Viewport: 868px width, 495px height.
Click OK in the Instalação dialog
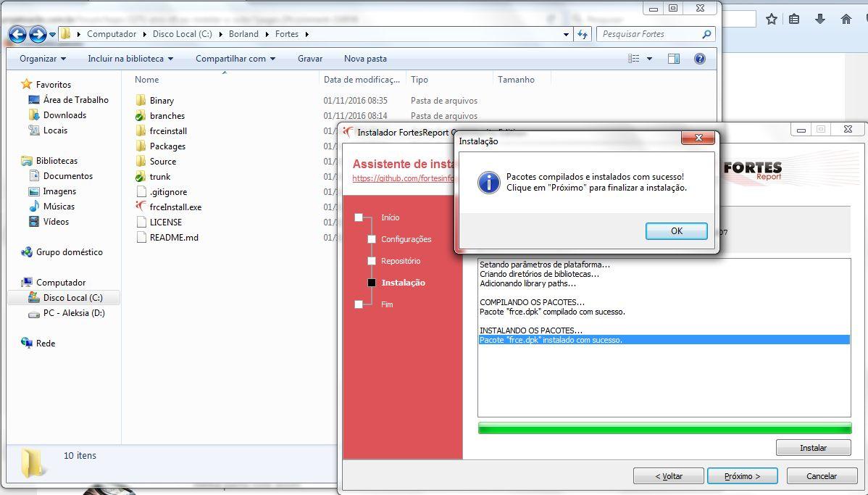click(x=676, y=231)
